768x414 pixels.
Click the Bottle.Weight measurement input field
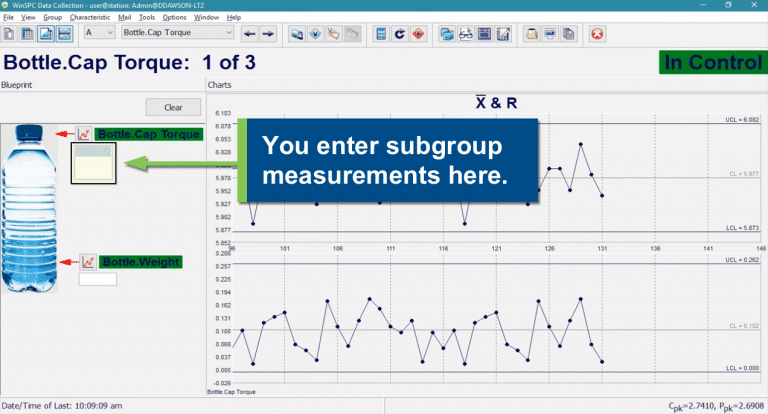pos(97,279)
